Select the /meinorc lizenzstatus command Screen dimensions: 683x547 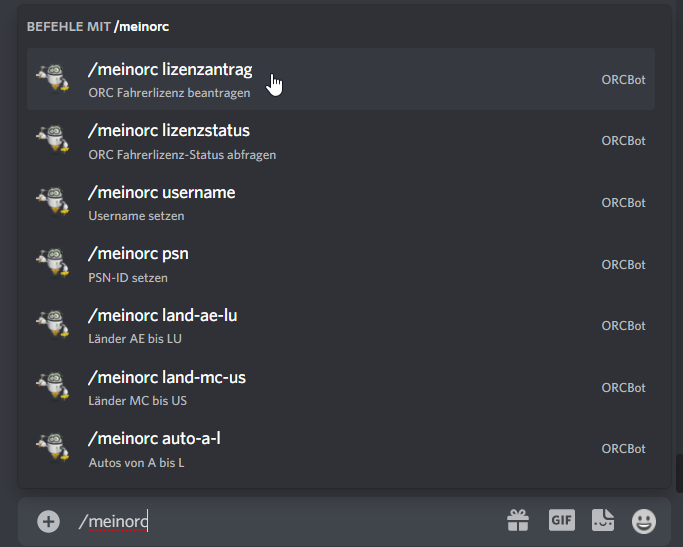pos(169,131)
